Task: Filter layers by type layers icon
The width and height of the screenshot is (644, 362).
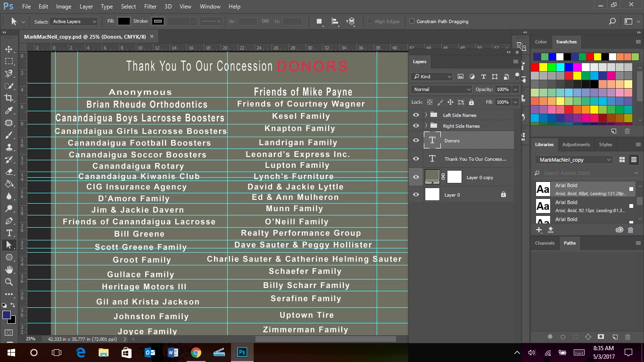Action: tap(483, 76)
